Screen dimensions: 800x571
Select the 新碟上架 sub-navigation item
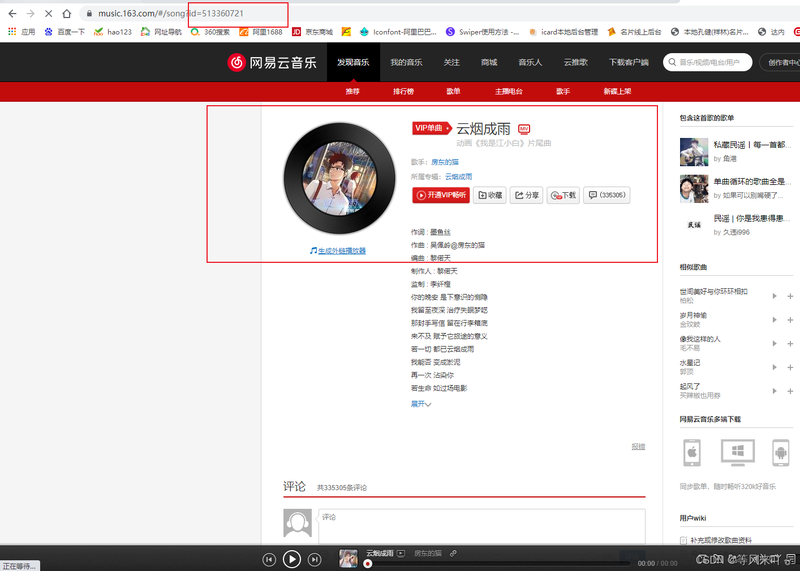pos(617,91)
